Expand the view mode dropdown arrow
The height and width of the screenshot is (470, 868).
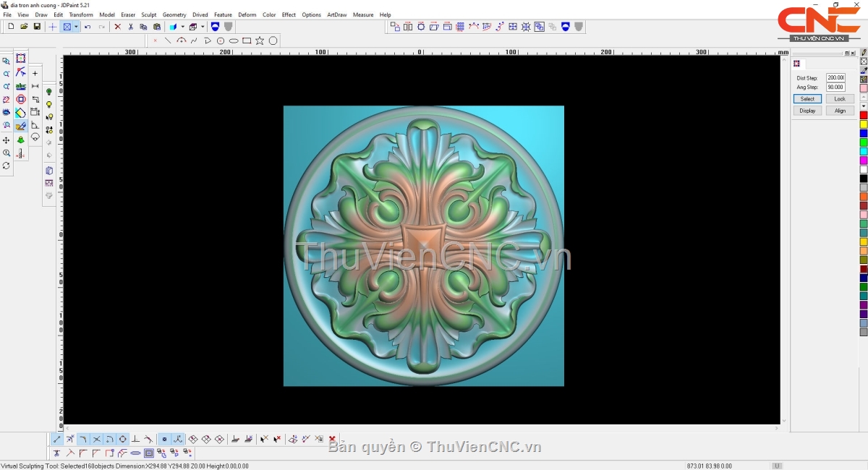[x=76, y=27]
